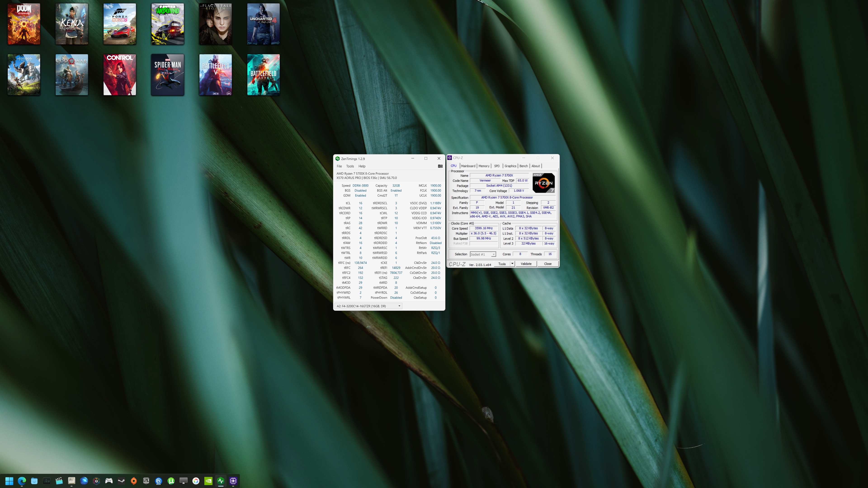The image size is (868, 488).
Task: Open Origin launcher from the taskbar
Action: [134, 481]
